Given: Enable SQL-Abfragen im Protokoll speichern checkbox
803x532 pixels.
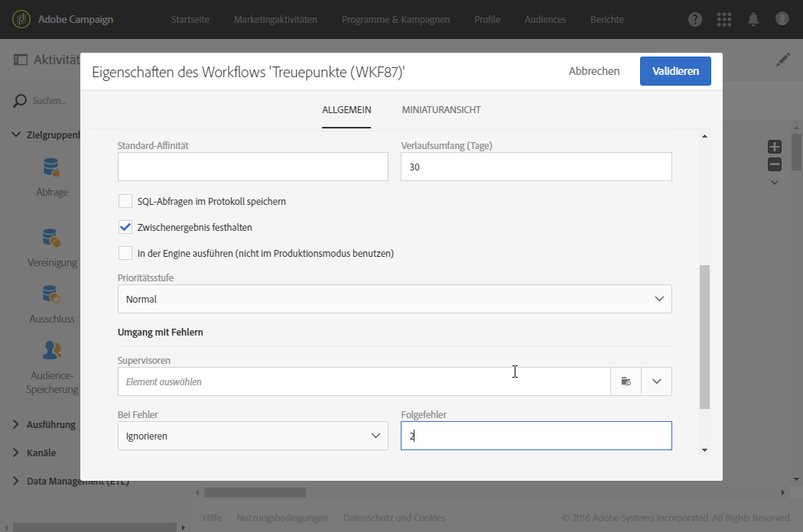Looking at the screenshot, I should point(125,202).
